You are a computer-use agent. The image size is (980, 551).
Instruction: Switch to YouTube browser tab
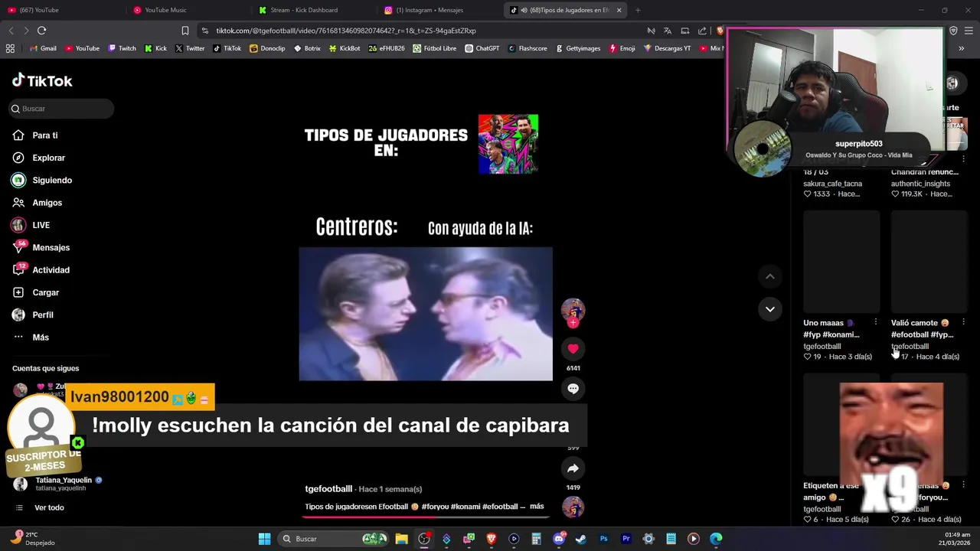[x=61, y=10]
